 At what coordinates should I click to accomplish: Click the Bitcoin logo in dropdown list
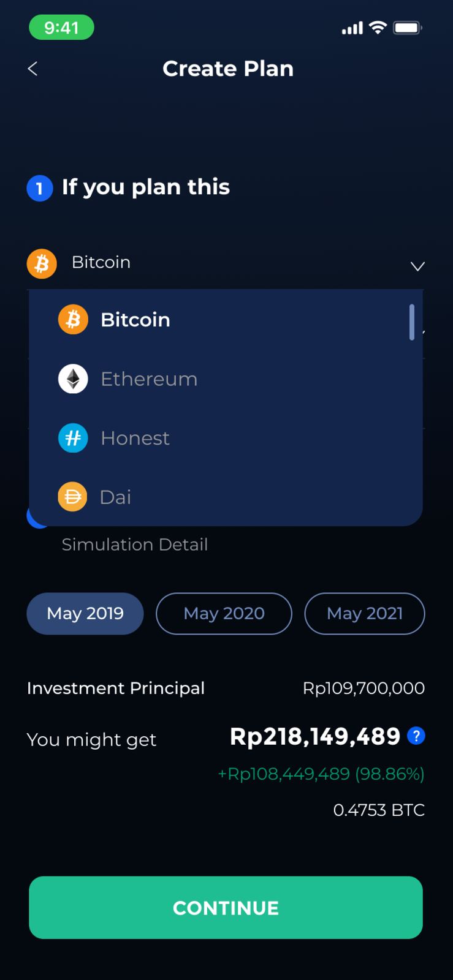73,320
